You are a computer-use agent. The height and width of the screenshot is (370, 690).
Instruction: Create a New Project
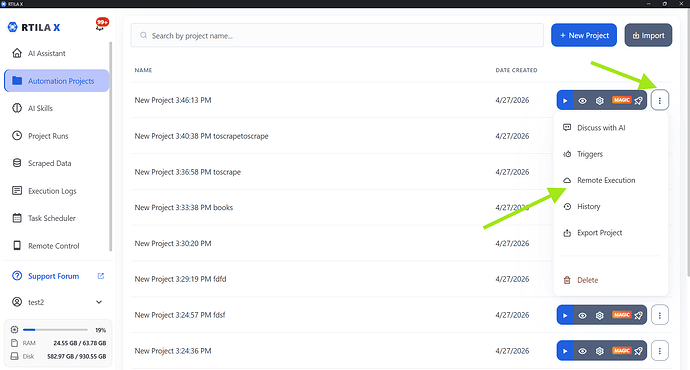[x=584, y=35]
